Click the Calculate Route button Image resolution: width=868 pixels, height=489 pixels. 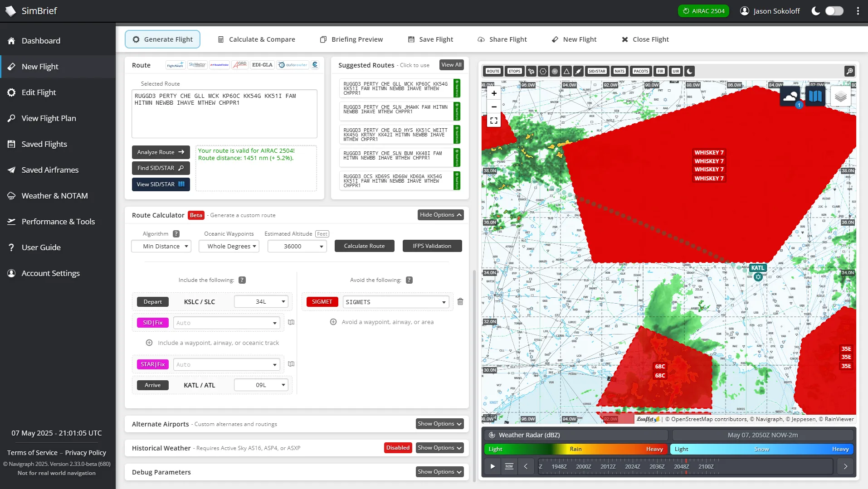(x=364, y=246)
